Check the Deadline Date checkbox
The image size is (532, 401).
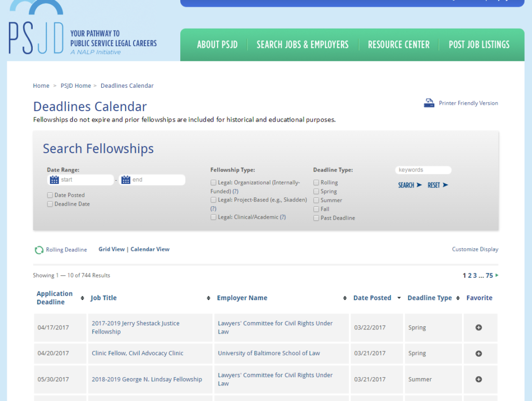tap(50, 204)
